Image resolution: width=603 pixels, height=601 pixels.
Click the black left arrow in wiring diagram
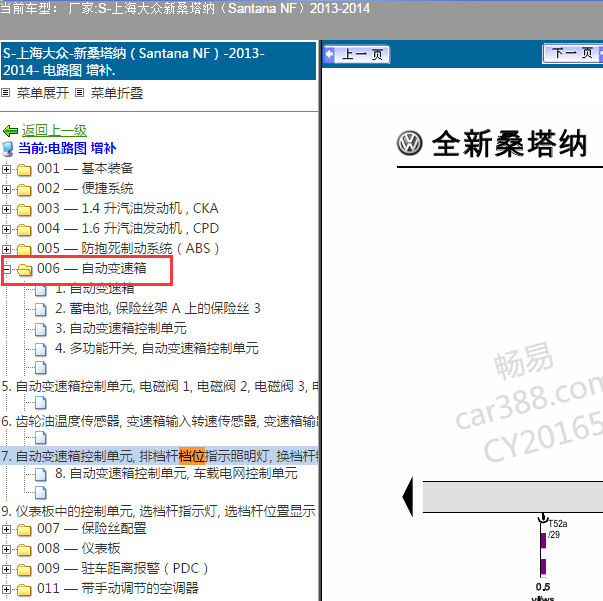(408, 496)
